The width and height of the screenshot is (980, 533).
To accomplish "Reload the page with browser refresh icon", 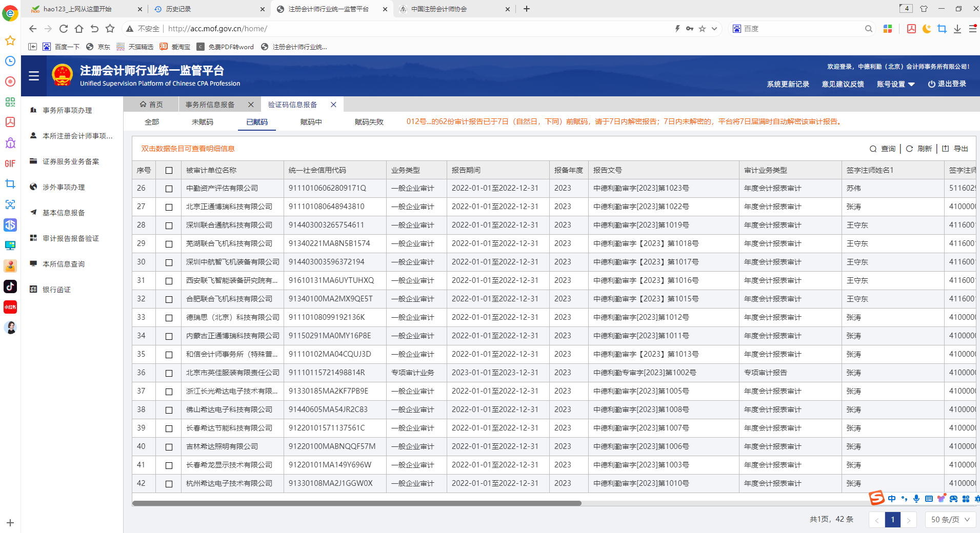I will click(x=64, y=29).
